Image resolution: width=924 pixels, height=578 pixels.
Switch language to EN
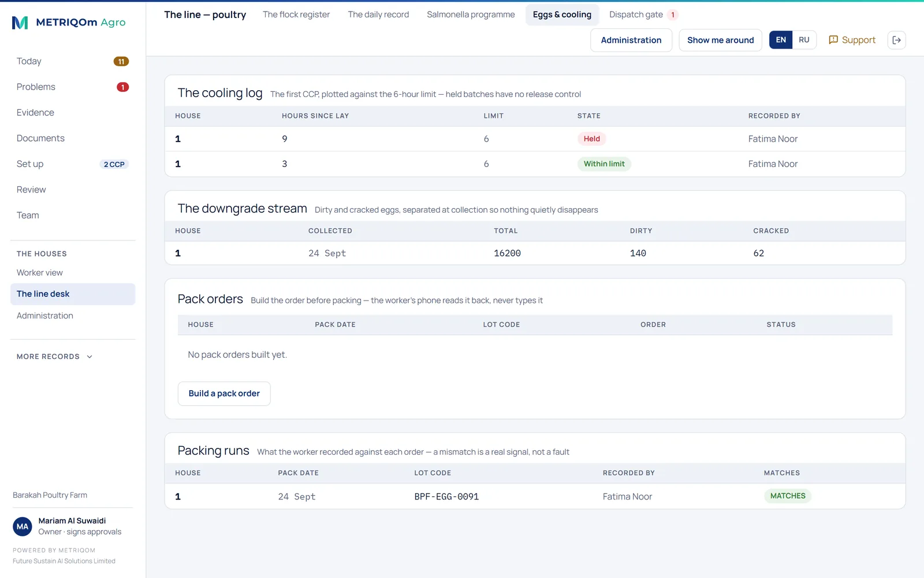(x=781, y=40)
